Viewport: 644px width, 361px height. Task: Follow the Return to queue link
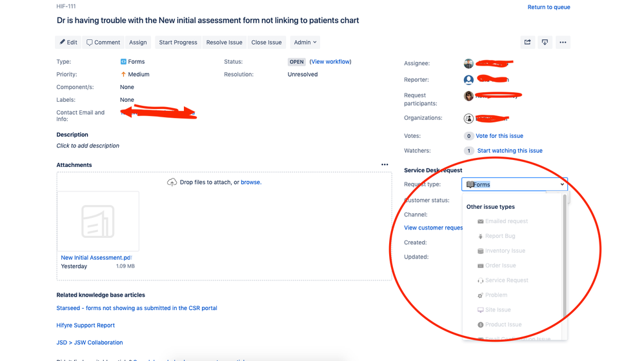[x=548, y=7]
